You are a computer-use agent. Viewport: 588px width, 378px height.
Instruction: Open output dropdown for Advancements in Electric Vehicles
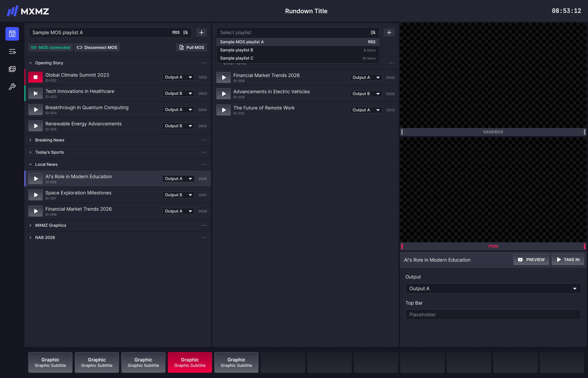(366, 94)
